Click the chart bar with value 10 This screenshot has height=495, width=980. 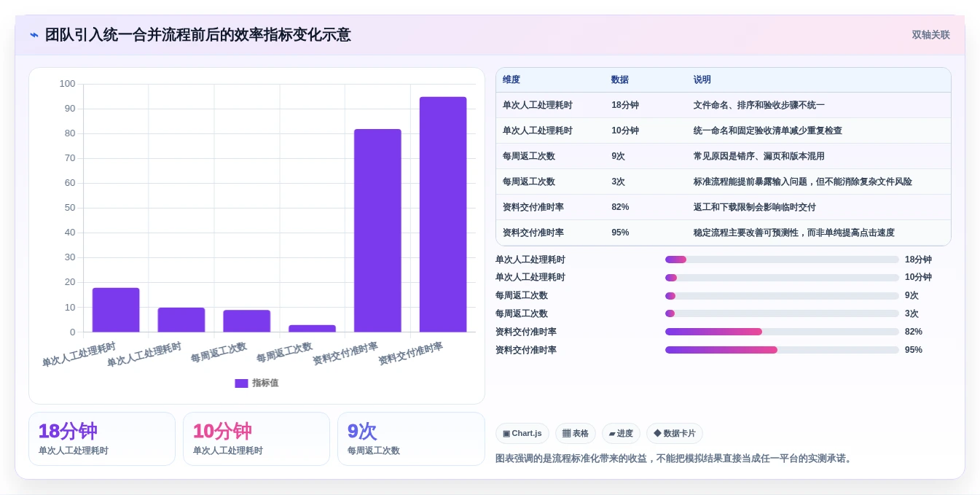[x=181, y=320]
